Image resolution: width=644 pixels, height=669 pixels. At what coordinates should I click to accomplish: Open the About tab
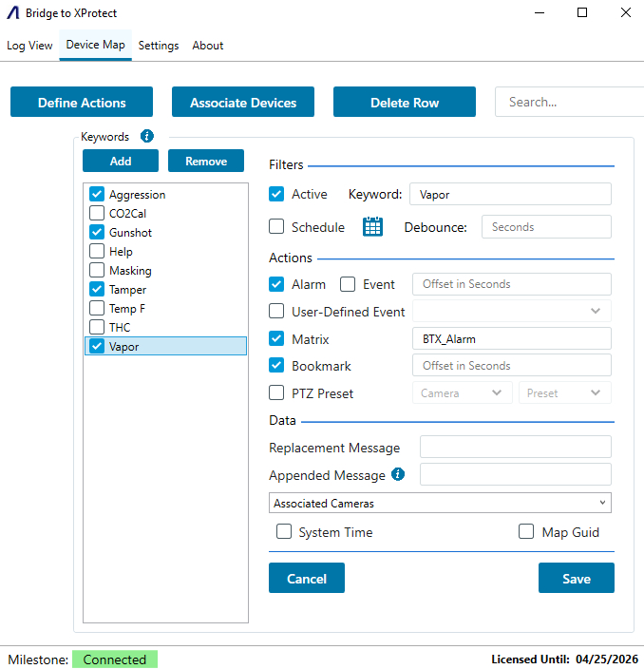tap(208, 46)
